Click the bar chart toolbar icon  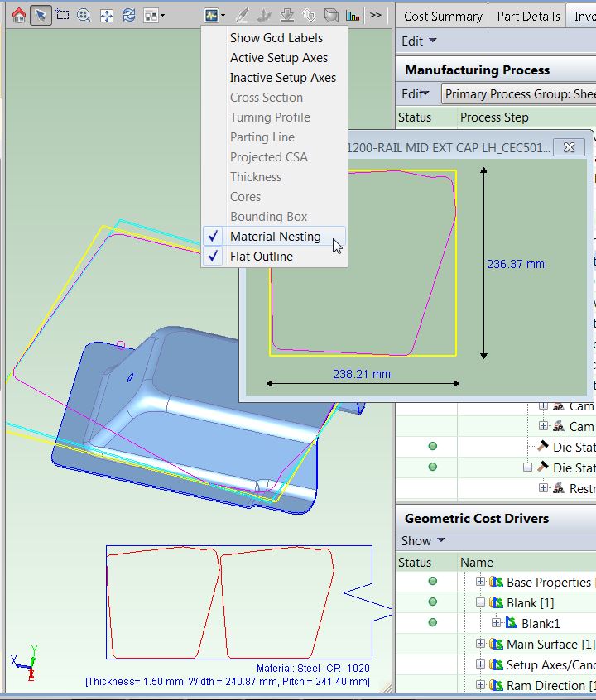pos(353,15)
